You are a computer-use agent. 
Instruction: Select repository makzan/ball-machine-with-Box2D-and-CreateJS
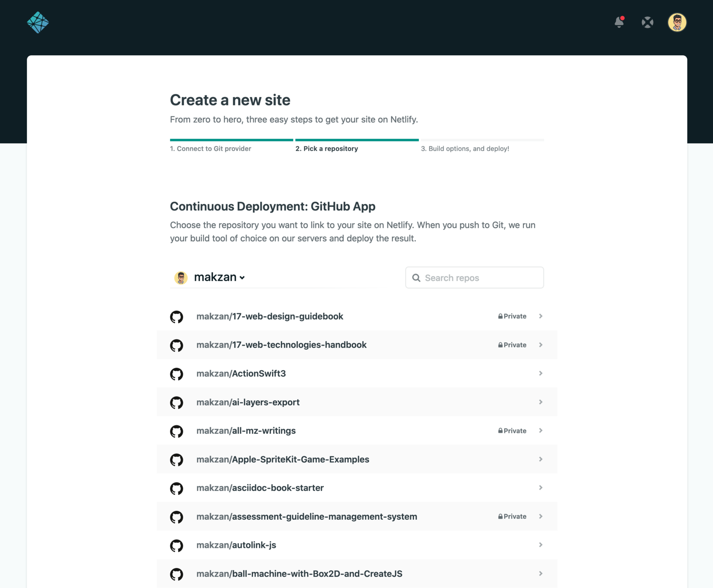[357, 574]
